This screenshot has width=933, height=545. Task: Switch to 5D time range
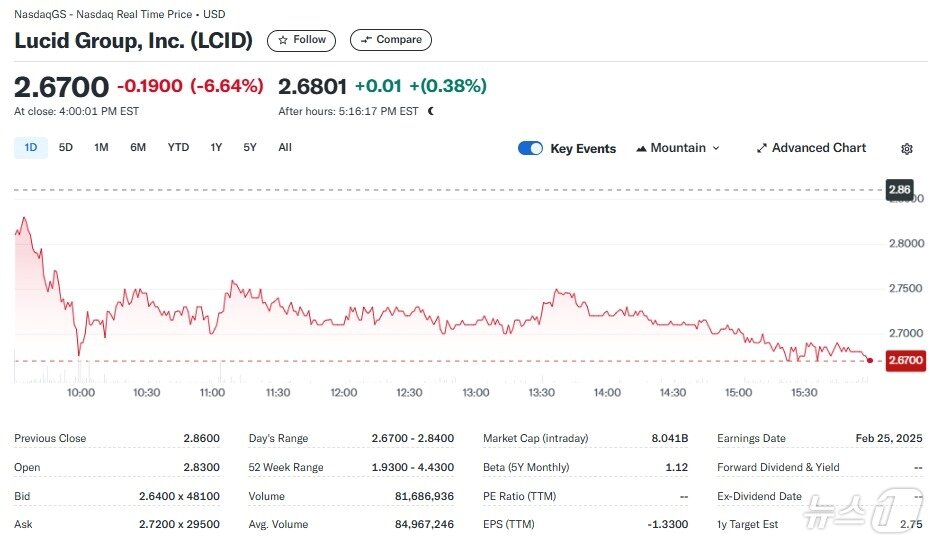tap(66, 148)
